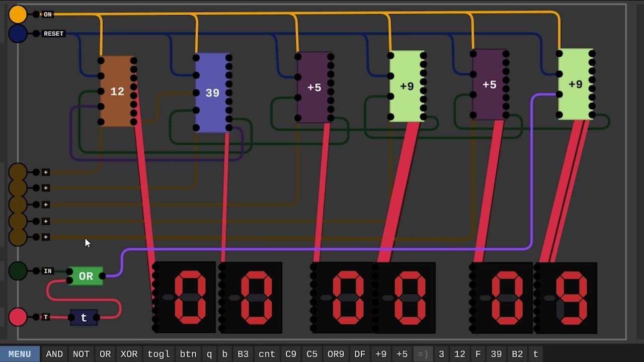Select the XOR gate tool
The image size is (644, 362).
[x=129, y=354]
